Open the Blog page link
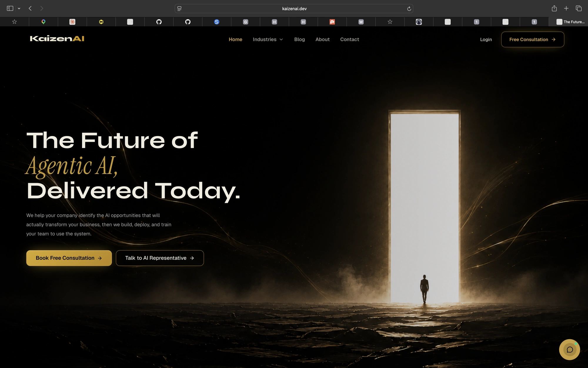Screen dimensions: 588x368 299,39
